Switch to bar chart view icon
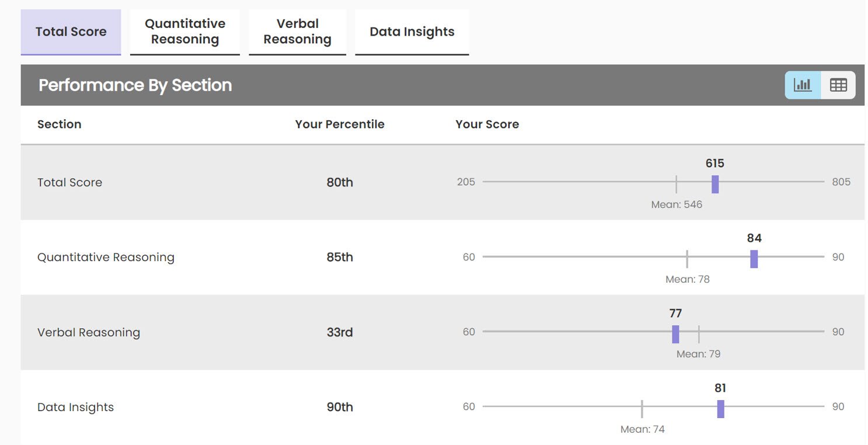868x445 pixels. 803,85
